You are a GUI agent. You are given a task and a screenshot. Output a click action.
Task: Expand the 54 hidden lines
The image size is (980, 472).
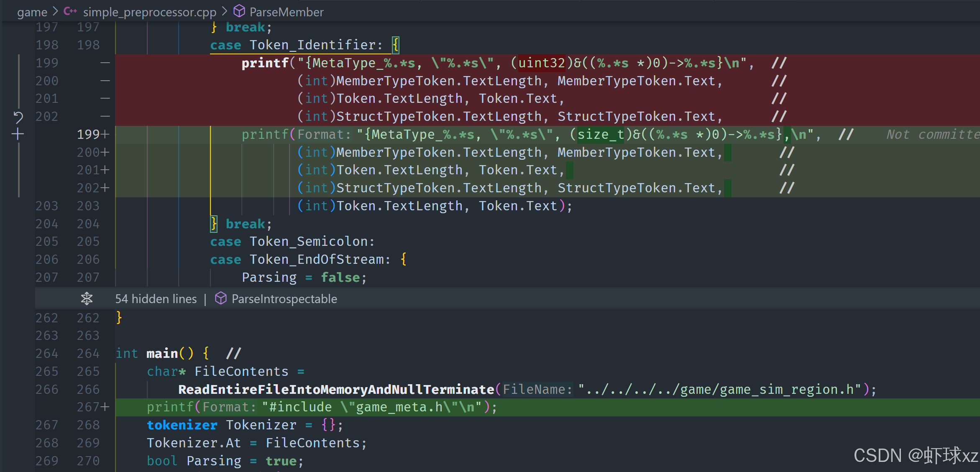[156, 299]
